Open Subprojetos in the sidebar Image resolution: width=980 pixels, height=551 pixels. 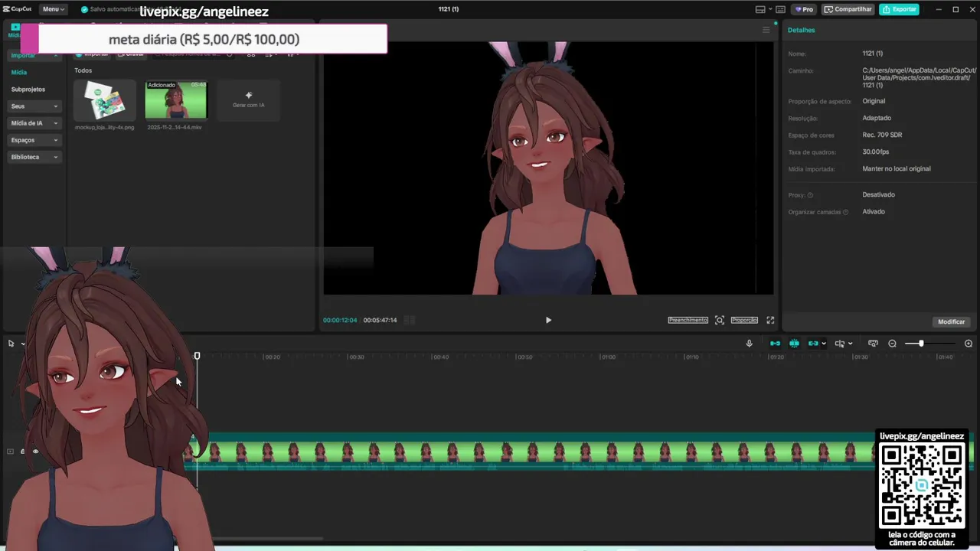(28, 90)
